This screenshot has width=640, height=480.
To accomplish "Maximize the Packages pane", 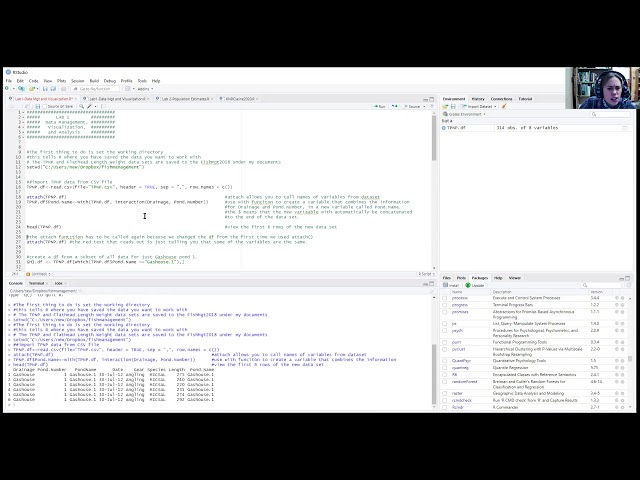I will [x=628, y=278].
